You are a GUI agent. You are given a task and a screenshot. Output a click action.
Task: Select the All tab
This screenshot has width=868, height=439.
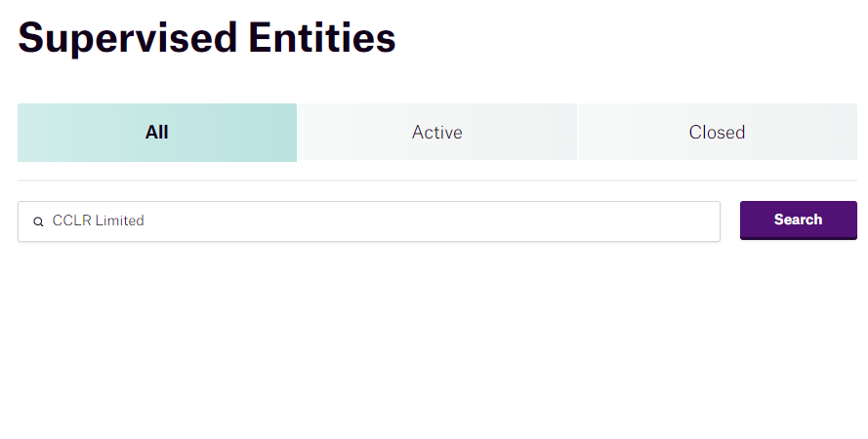click(x=157, y=133)
